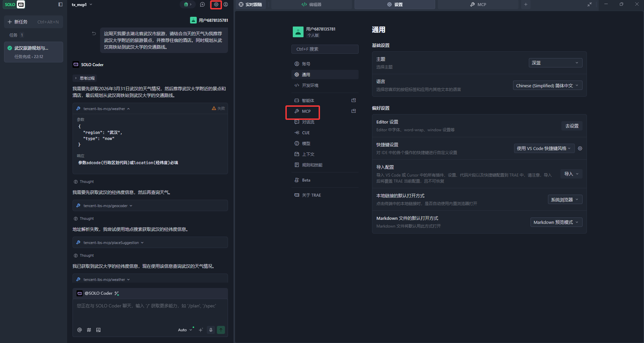Open the tx_mcp1 project dropdown
644x343 pixels.
[x=82, y=4]
